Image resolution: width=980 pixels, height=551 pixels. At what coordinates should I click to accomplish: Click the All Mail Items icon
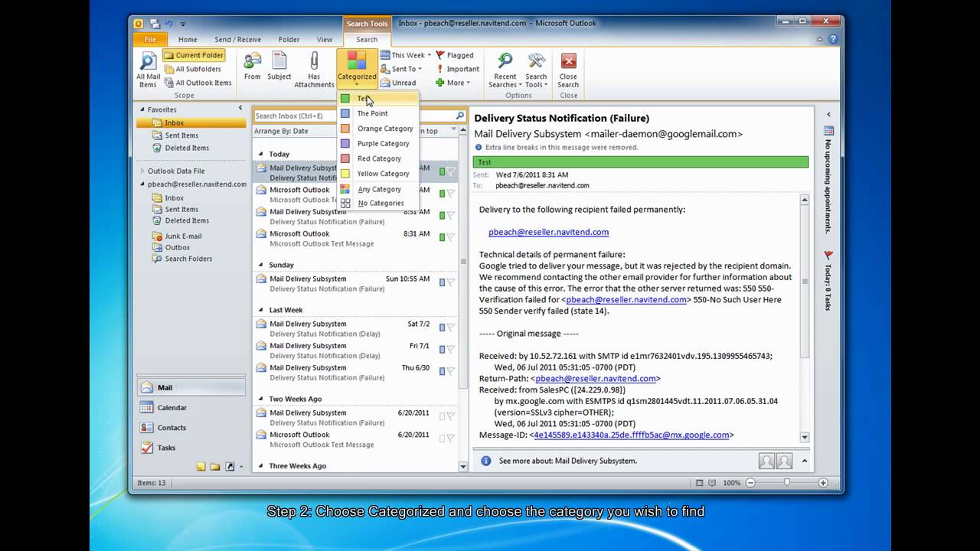[x=148, y=70]
